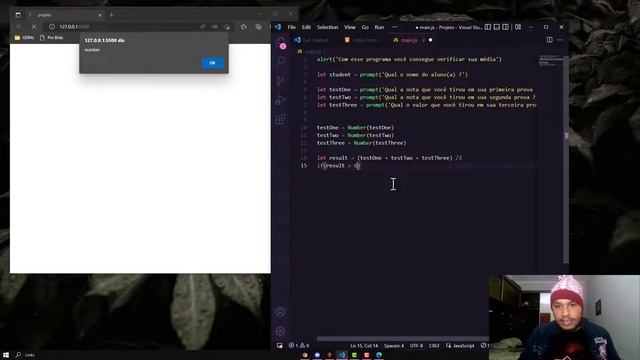Screen dimensions: 640x360
Task: Change indentation via Spaces: 4
Action: pyautogui.click(x=394, y=346)
